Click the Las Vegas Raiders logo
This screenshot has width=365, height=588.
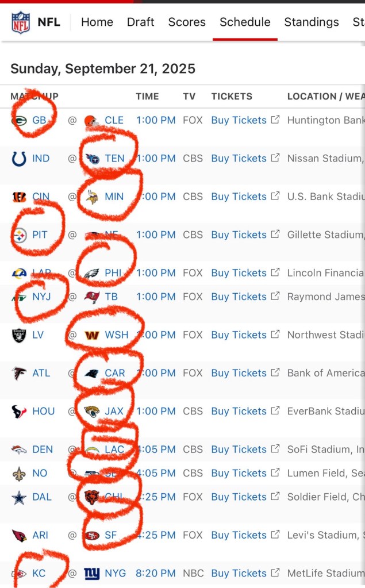pyautogui.click(x=19, y=335)
